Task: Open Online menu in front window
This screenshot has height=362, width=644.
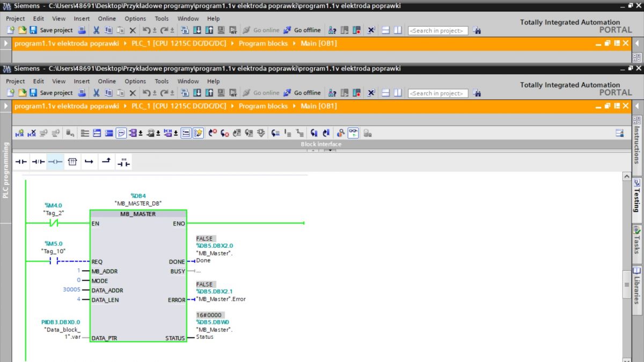Action: click(107, 82)
